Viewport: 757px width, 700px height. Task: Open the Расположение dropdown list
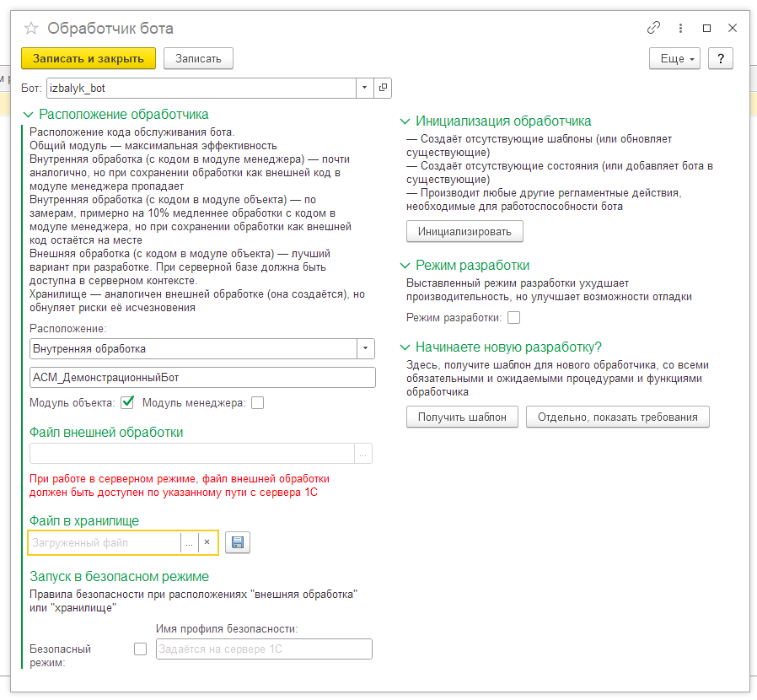click(366, 348)
